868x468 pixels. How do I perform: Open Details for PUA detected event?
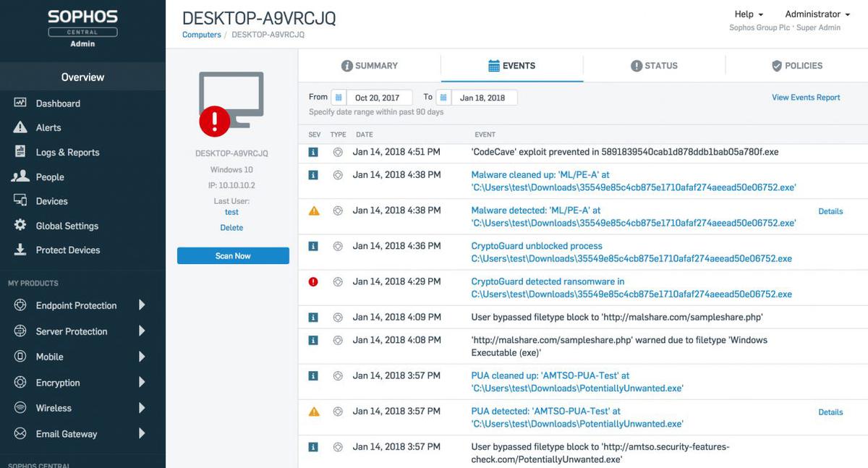tap(830, 412)
